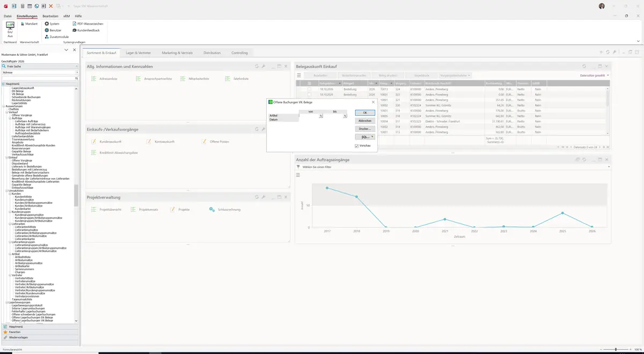The image size is (644, 354).
Task: Toggle the header checkbox in Belegauskunft table
Action: point(309,83)
